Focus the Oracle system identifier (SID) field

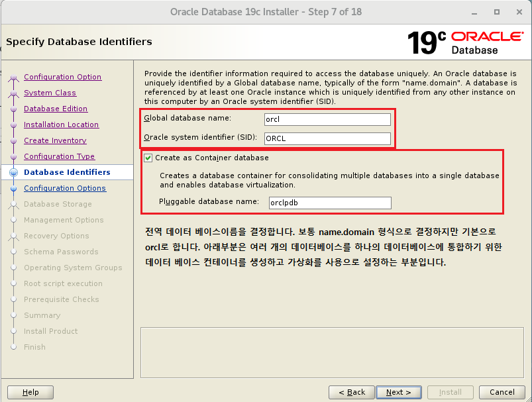click(x=327, y=138)
